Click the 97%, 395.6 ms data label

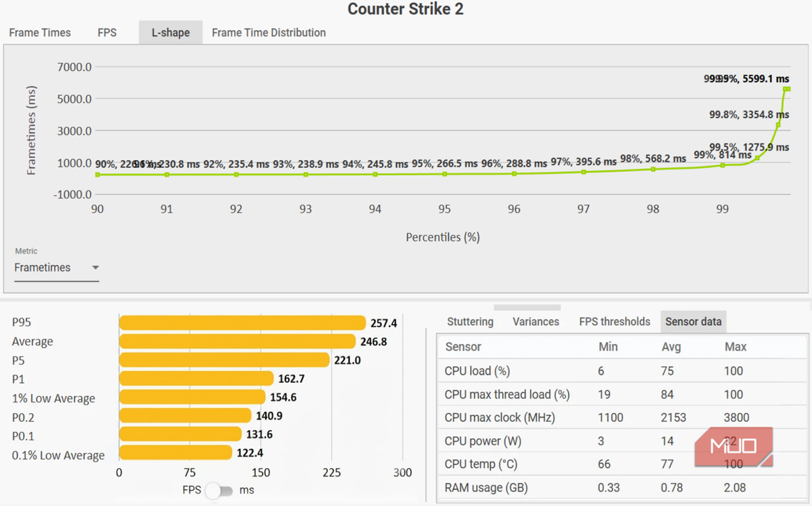(584, 162)
